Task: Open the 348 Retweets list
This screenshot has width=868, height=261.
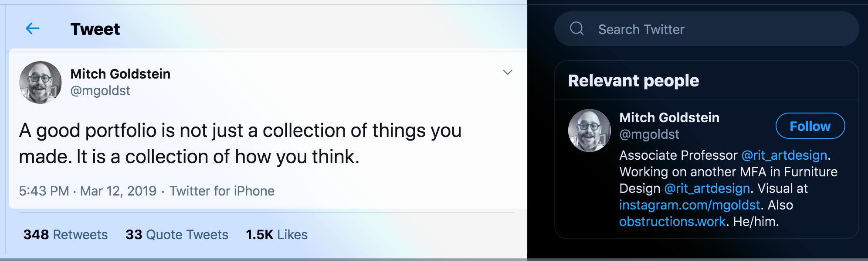Action: 65,235
